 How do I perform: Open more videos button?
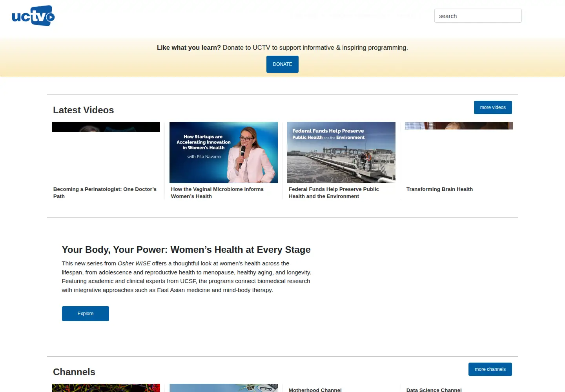[x=493, y=107]
